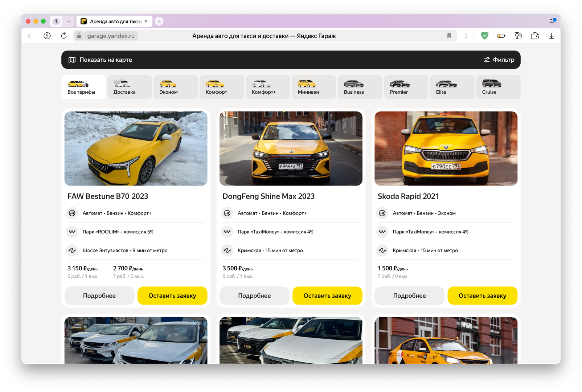
Task: Click the gearbox icon on Skoda Rapid card
Action: (382, 213)
